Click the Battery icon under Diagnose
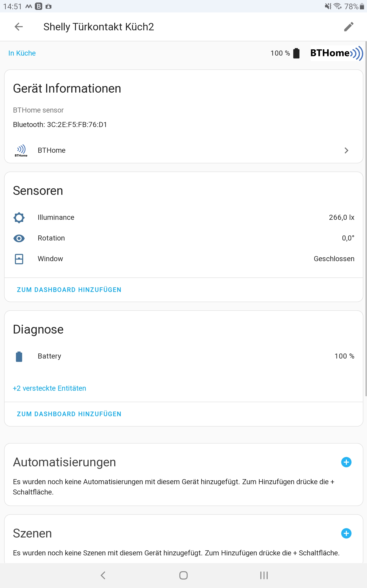367x588 pixels. 19,356
